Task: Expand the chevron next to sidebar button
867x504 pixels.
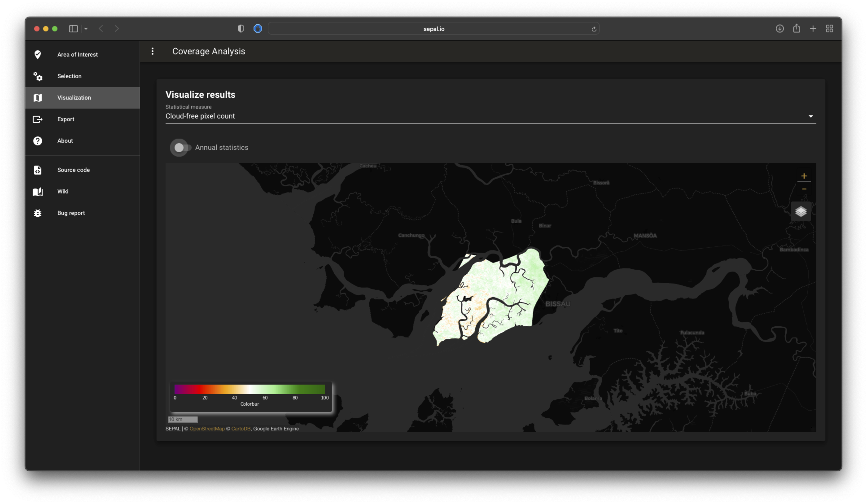Action: (x=86, y=28)
